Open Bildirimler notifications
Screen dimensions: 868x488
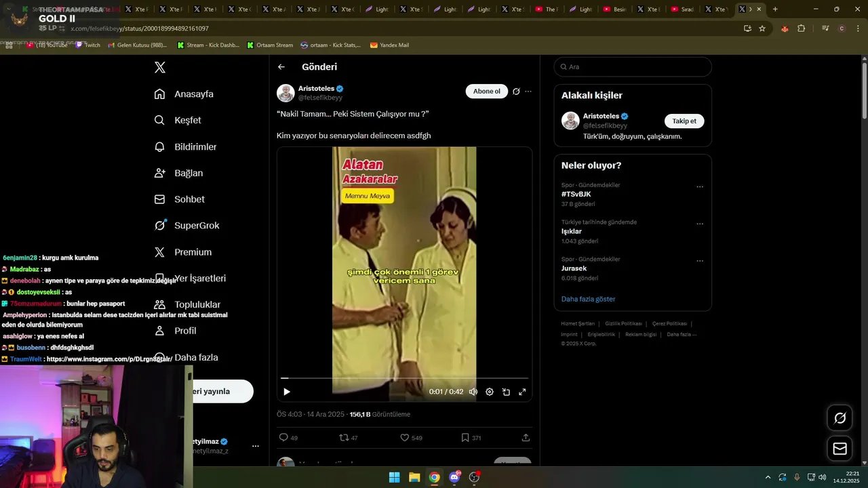tap(186, 146)
